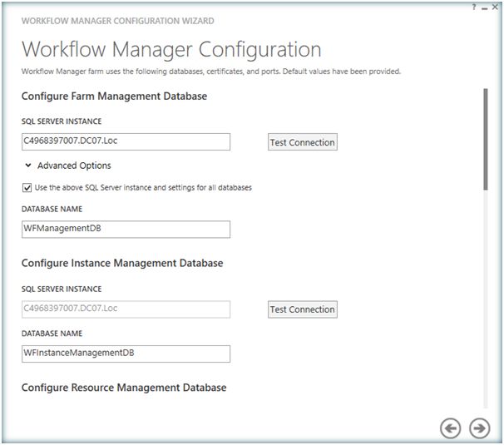The height and width of the screenshot is (445, 504).
Task: Click the Workflow Manager Configuration title
Action: point(171,50)
